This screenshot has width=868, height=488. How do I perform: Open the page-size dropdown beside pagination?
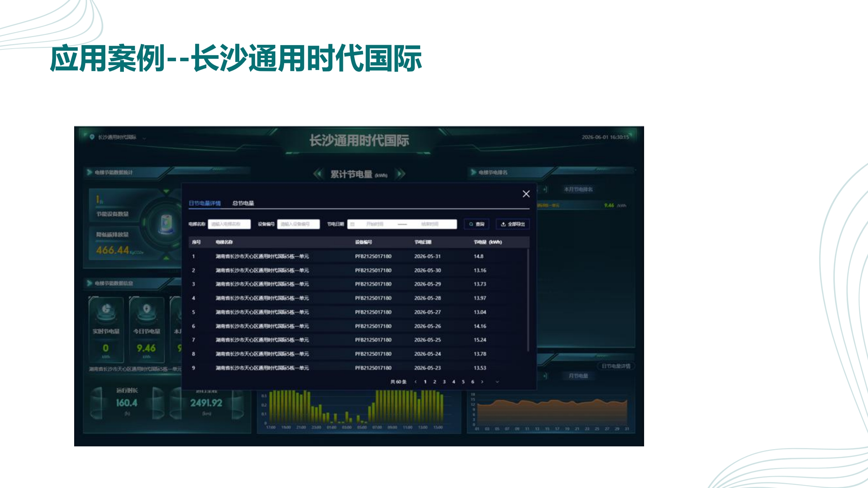point(497,382)
